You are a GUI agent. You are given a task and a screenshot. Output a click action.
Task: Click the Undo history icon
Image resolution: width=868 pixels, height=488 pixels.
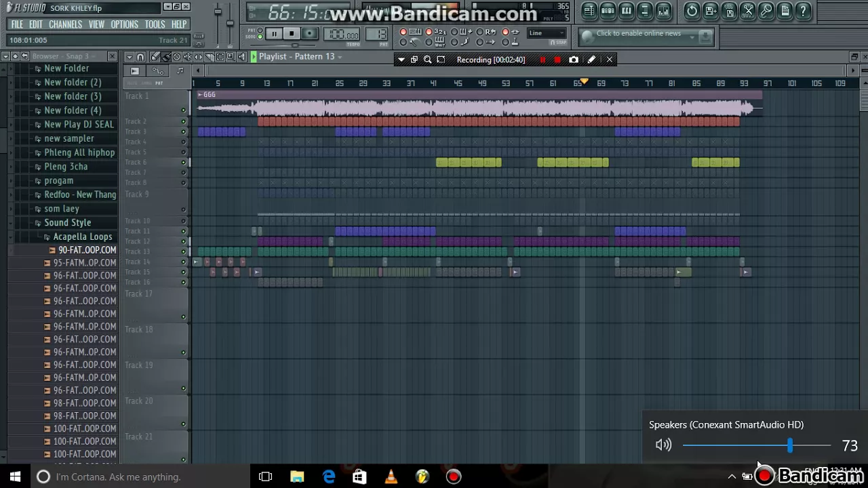pyautogui.click(x=692, y=10)
